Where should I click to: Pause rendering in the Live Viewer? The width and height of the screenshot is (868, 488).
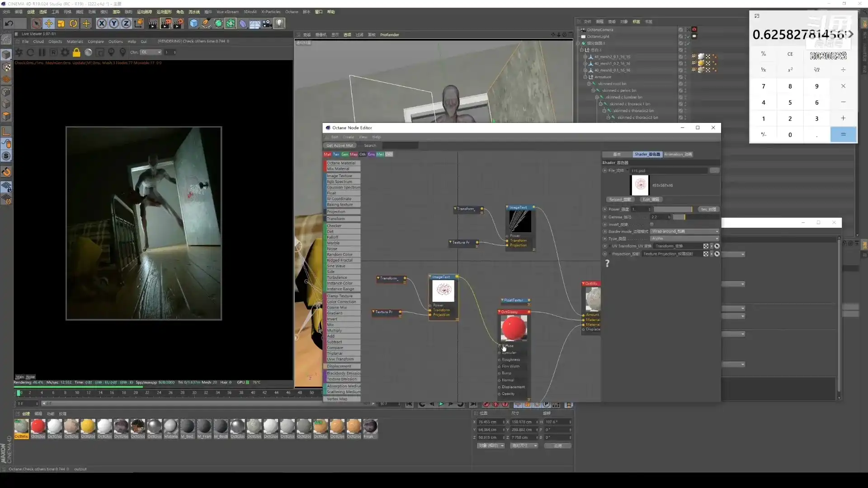tap(42, 52)
